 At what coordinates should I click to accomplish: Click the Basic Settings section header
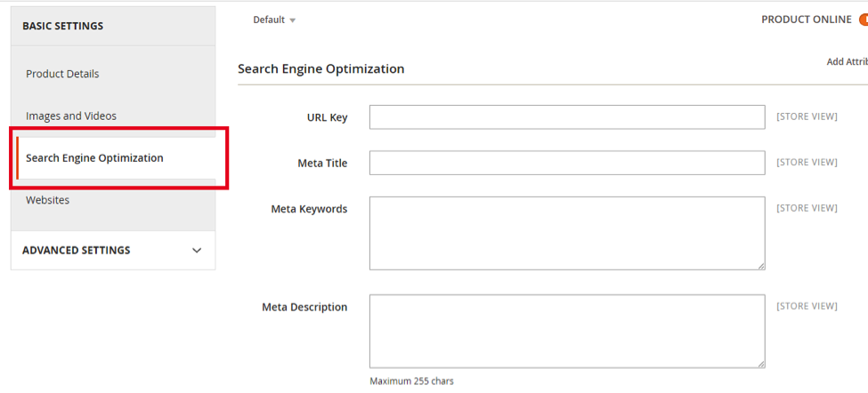pos(62,26)
